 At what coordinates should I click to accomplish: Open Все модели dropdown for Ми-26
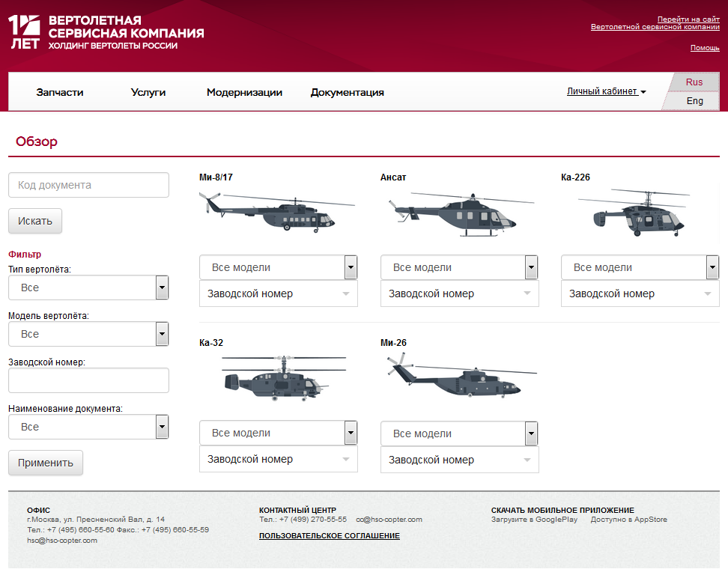tap(459, 433)
